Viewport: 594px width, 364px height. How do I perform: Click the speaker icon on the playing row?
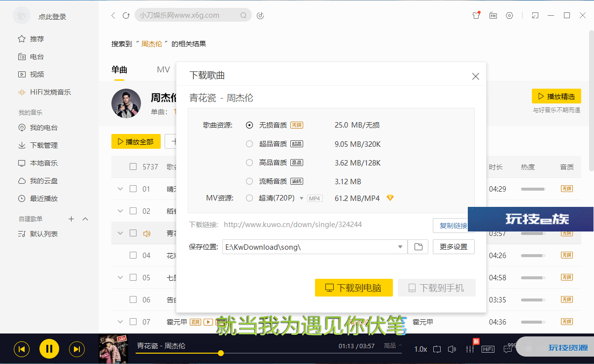tap(147, 233)
